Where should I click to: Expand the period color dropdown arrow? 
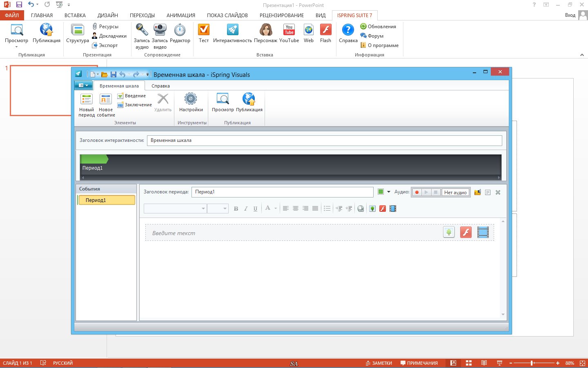pos(389,192)
